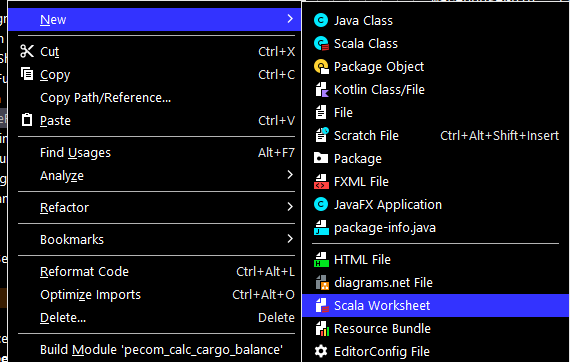Create a new diagrams.net File

(435, 282)
